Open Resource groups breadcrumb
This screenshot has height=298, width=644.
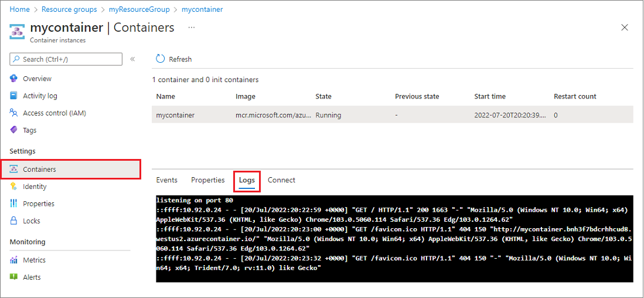pos(69,9)
